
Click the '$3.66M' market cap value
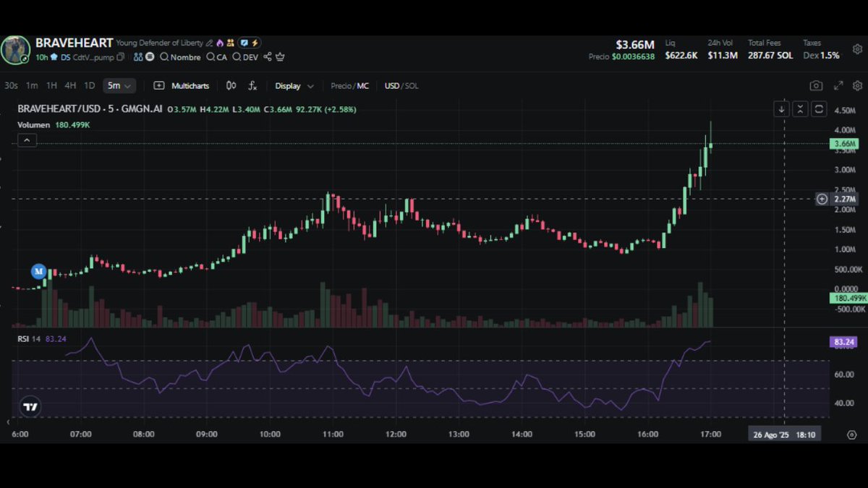635,44
